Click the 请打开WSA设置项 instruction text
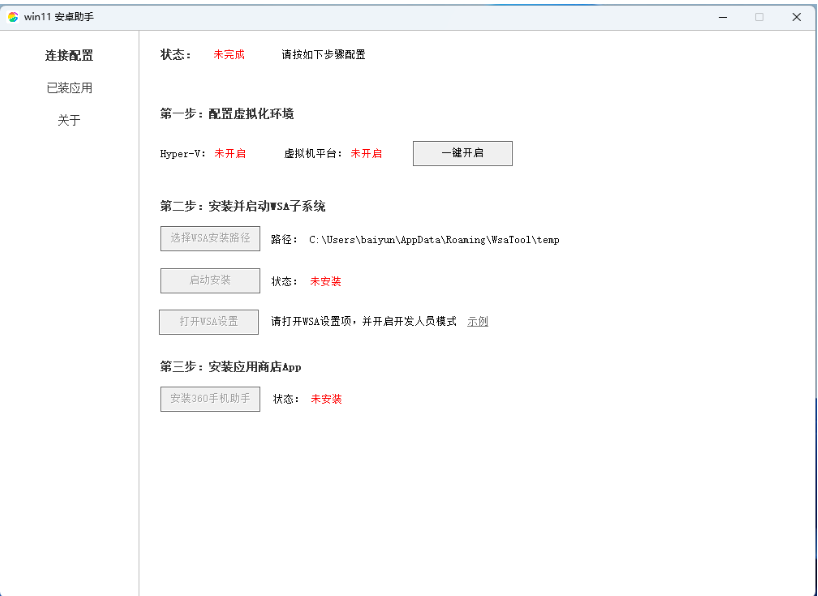The width and height of the screenshot is (818, 596). 364,321
